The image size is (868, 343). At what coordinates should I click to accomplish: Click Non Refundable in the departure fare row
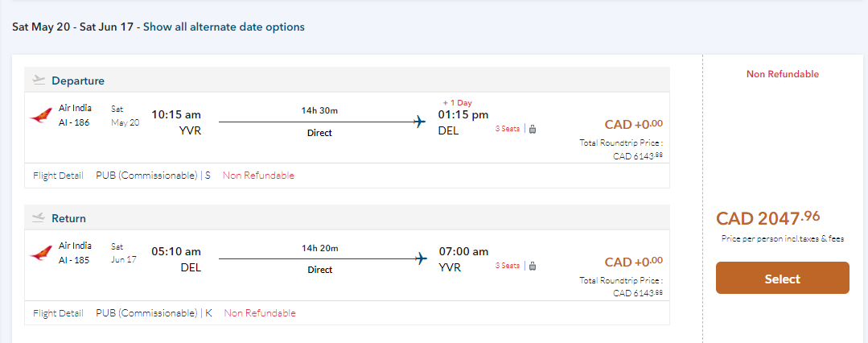pyautogui.click(x=258, y=176)
